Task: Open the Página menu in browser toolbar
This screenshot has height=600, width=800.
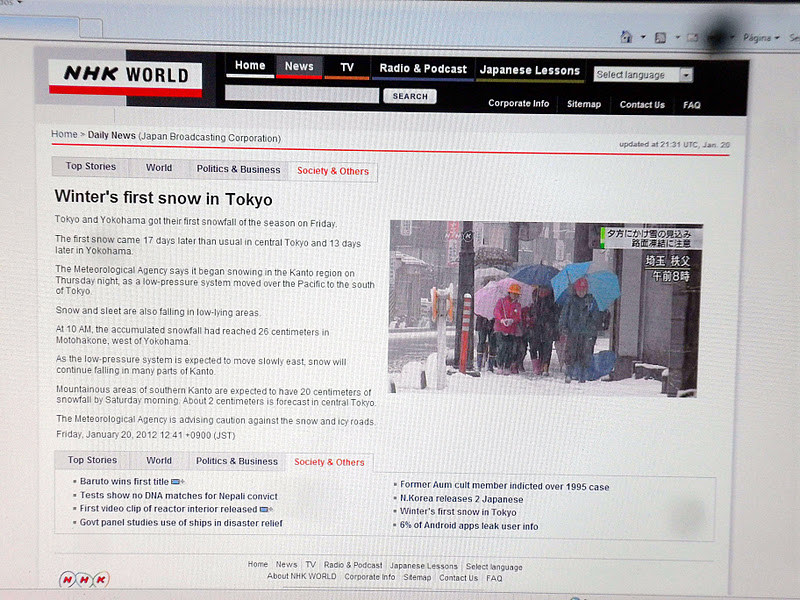Action: point(761,38)
